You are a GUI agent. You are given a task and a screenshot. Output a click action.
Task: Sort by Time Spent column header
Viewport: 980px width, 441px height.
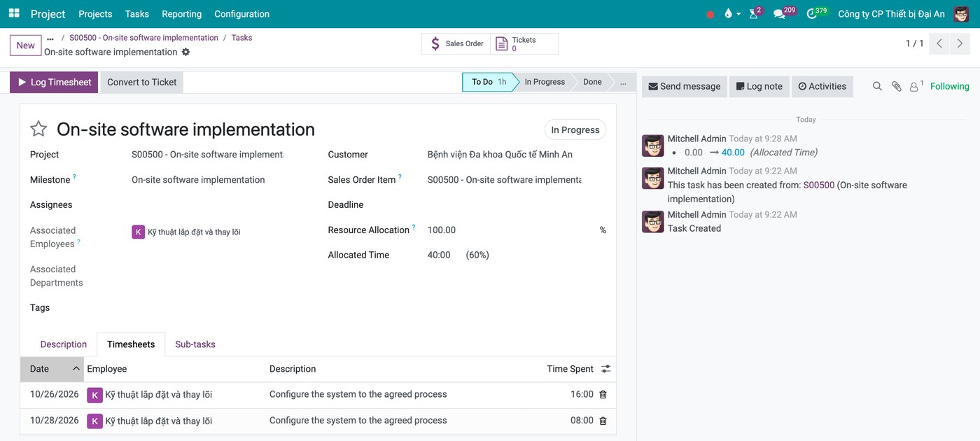570,369
